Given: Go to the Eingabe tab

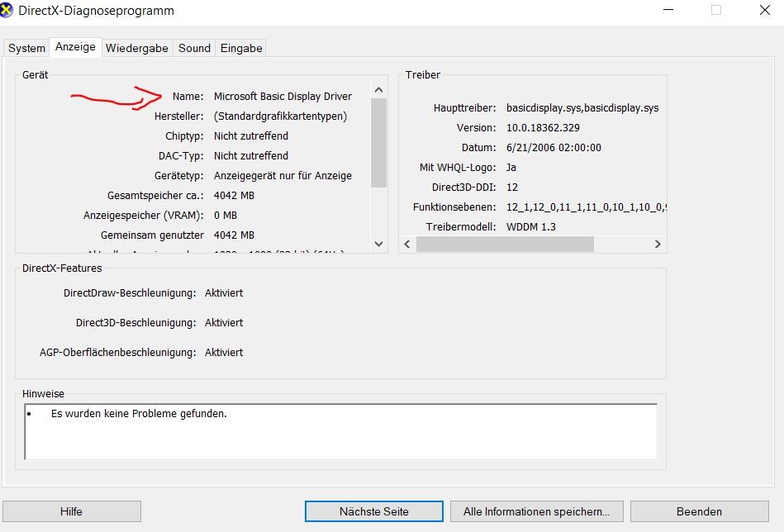Looking at the screenshot, I should coord(241,48).
